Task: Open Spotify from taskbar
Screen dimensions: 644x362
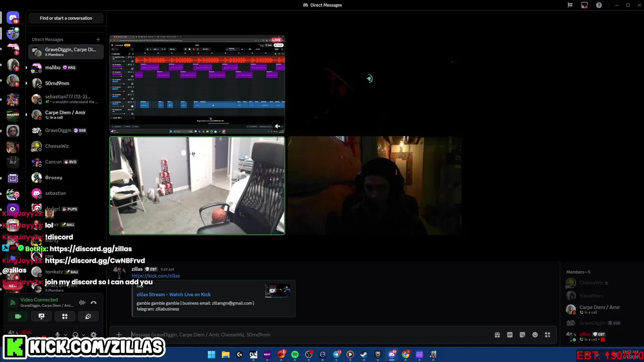Action: tap(295, 354)
